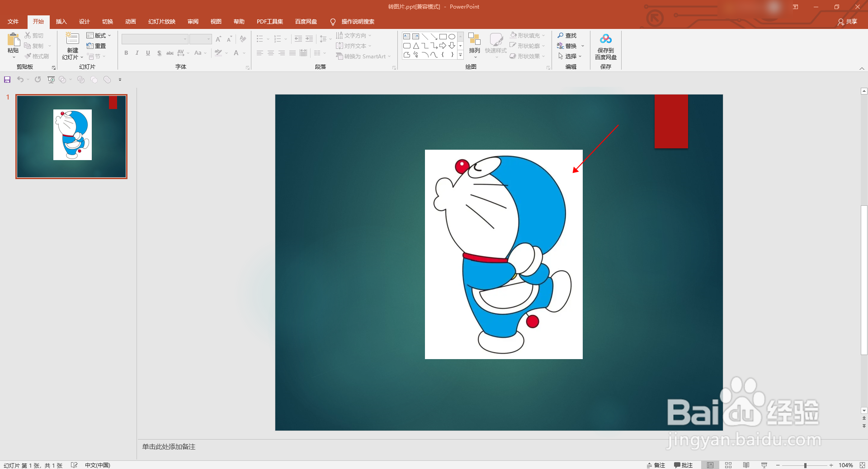Open the Review (审阅) tab

click(x=193, y=22)
